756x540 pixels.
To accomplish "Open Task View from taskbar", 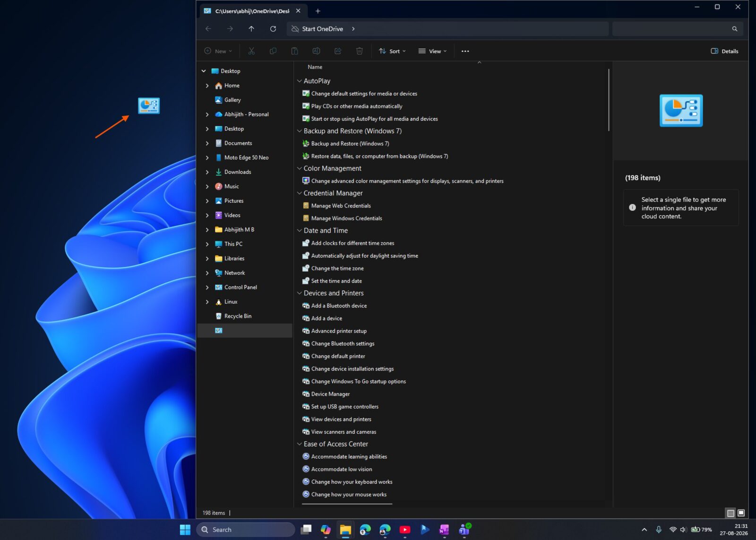I will (306, 530).
